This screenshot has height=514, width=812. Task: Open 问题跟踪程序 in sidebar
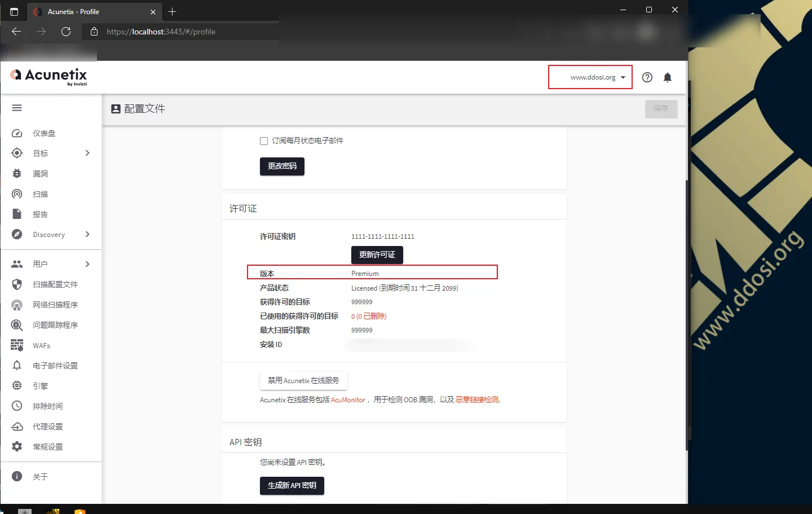[55, 325]
